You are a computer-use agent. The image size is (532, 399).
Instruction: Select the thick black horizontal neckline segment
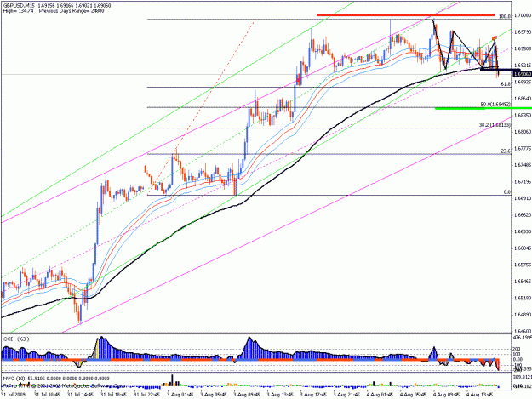click(x=501, y=70)
